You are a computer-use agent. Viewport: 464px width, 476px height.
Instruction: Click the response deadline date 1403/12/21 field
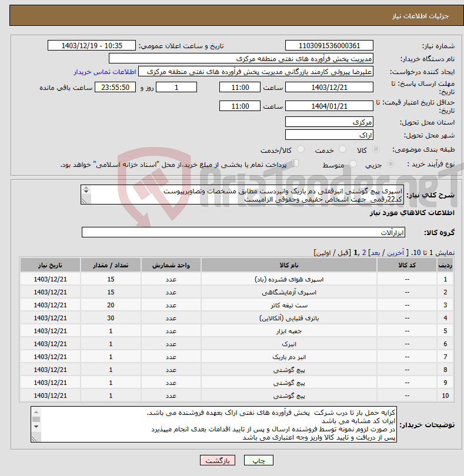(329, 87)
